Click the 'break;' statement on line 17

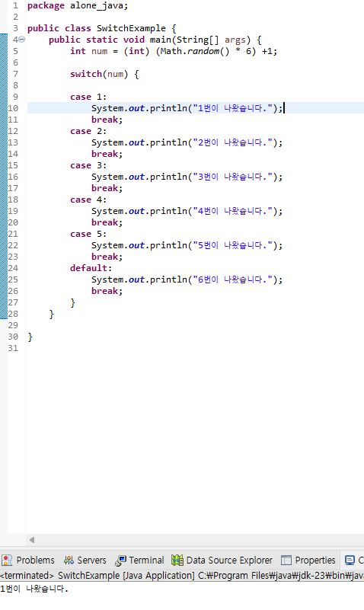(107, 188)
